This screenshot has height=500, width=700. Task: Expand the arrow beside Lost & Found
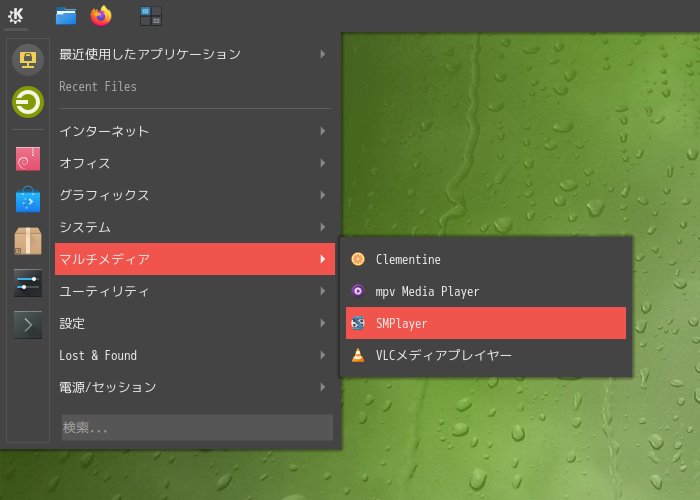click(323, 355)
